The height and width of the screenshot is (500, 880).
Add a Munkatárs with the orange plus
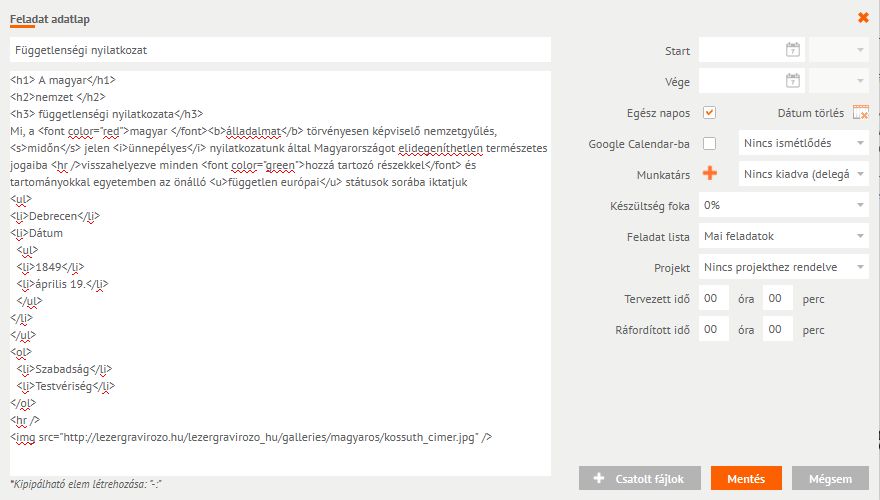[709, 173]
